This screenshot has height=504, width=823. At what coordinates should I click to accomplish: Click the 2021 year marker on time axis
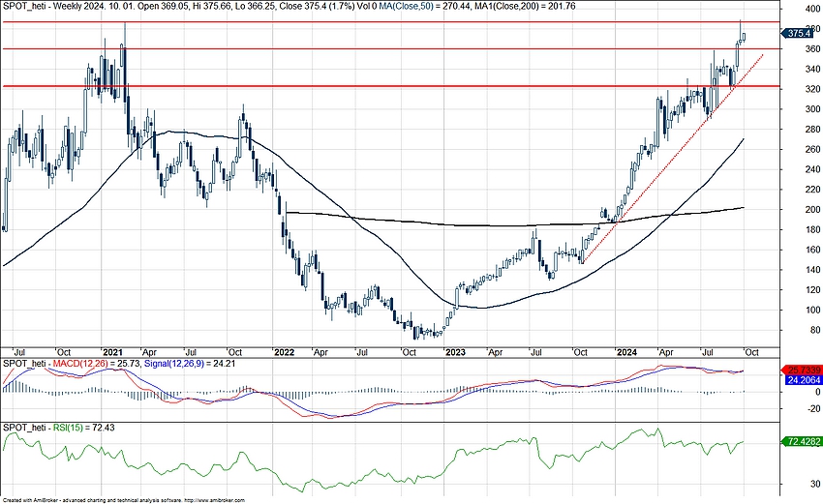point(112,352)
